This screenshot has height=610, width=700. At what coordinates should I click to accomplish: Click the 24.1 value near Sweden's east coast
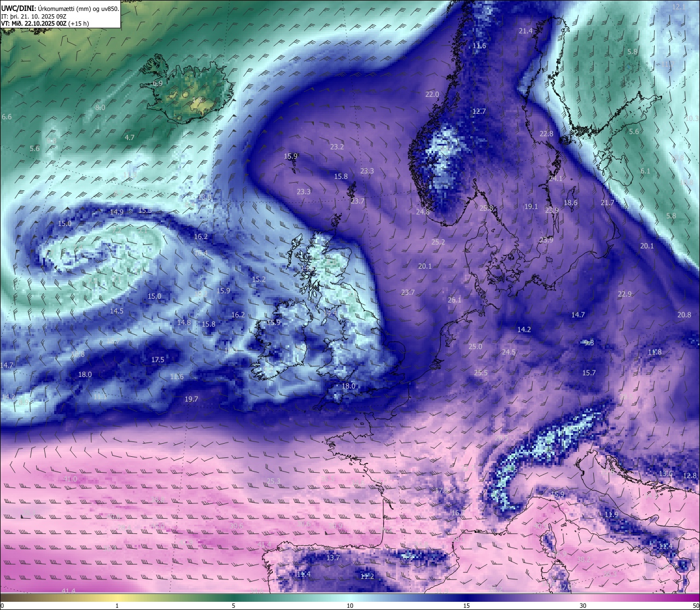point(556,179)
